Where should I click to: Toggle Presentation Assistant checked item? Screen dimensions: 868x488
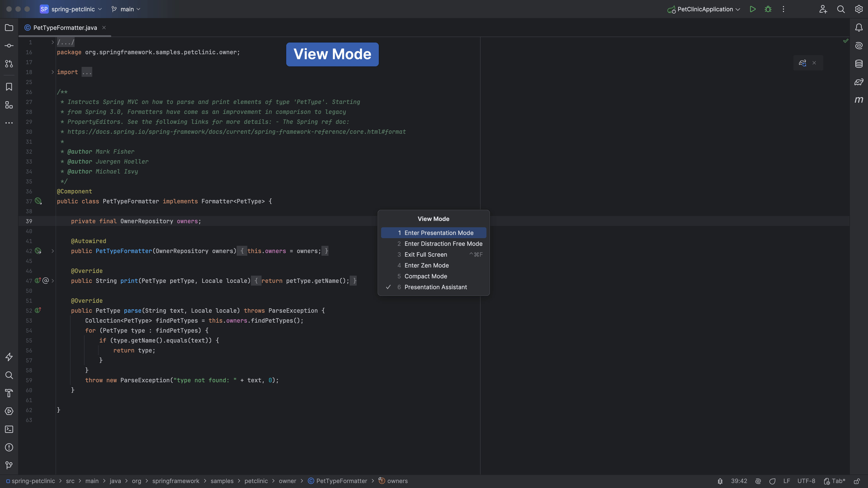435,287
